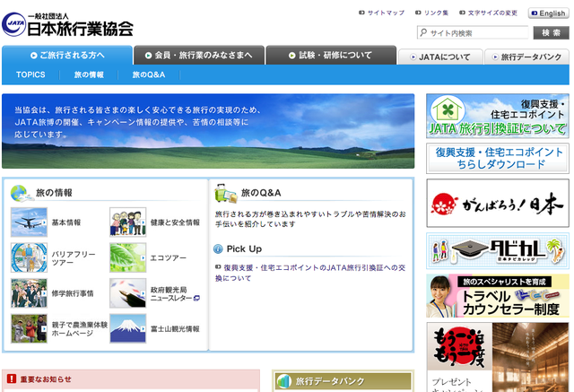Click the 検索 search button
Screen dimensions: 574x392
coord(551,32)
